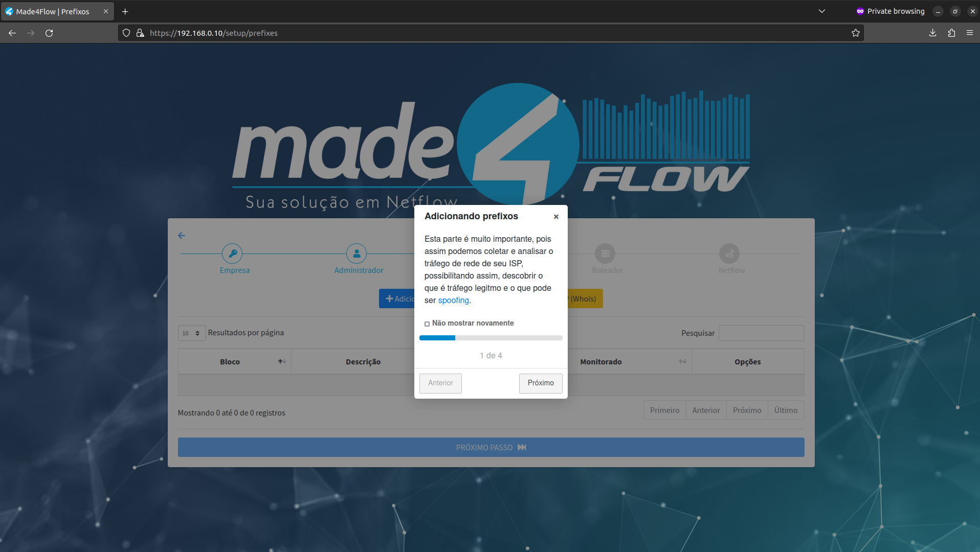Click the 1 de 4 step counter

click(491, 356)
